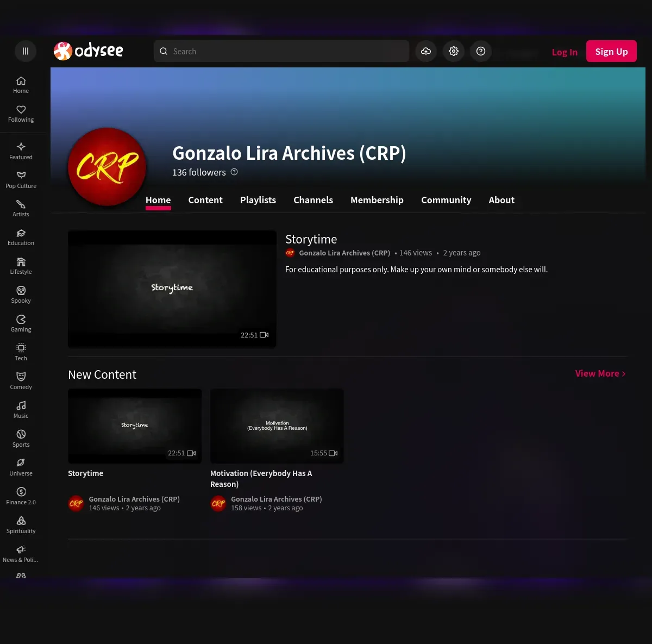Open Music category
The image size is (652, 644).
(21, 410)
